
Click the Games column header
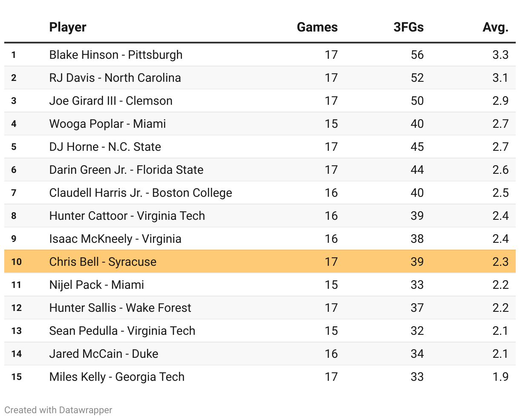(x=317, y=27)
